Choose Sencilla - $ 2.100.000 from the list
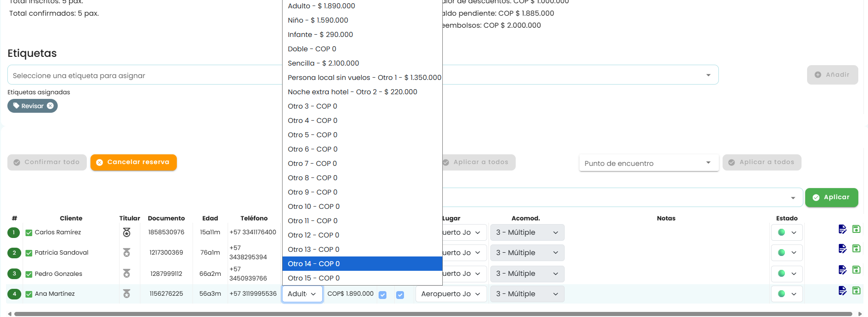This screenshot has height=317, width=868. (362, 63)
